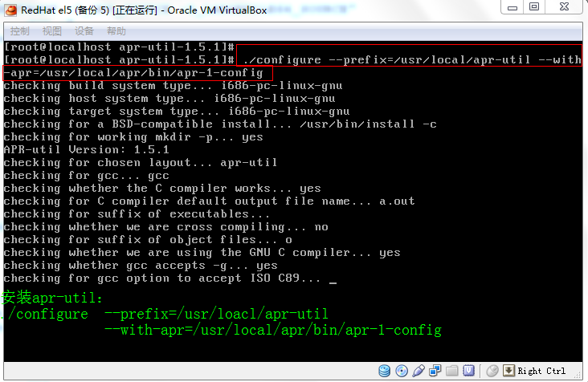Open the 帮助 menu

point(116,31)
